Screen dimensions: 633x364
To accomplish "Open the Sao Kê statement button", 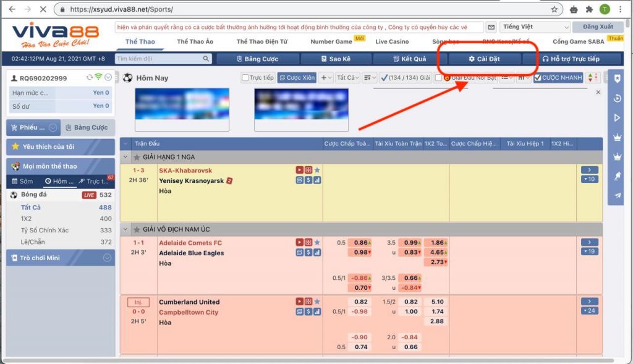I will [x=336, y=59].
